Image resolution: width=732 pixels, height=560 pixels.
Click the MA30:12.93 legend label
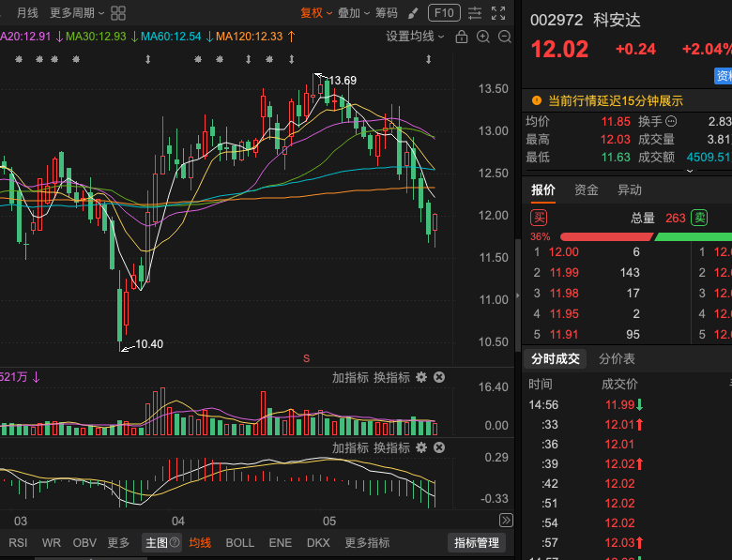click(x=96, y=37)
